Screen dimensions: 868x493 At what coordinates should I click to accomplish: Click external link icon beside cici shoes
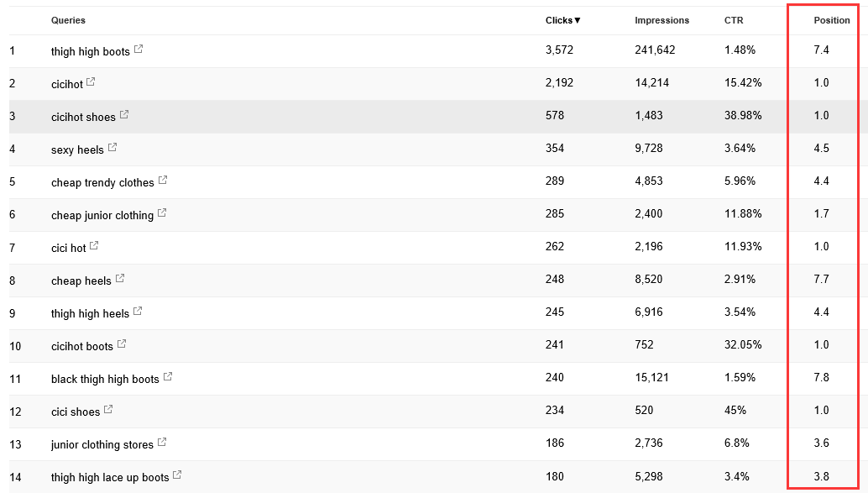point(108,409)
